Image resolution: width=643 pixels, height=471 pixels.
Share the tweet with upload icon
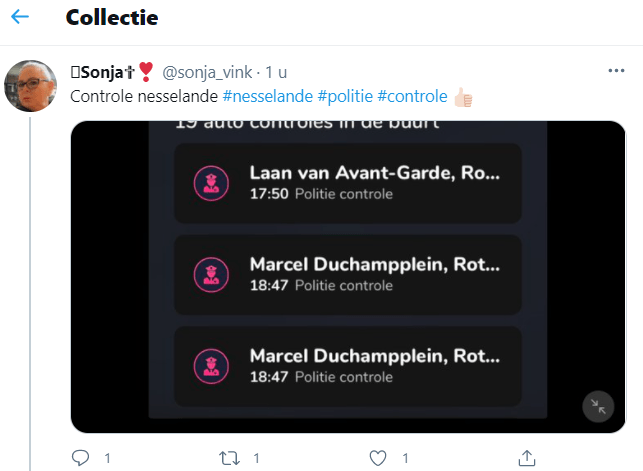pyautogui.click(x=527, y=458)
